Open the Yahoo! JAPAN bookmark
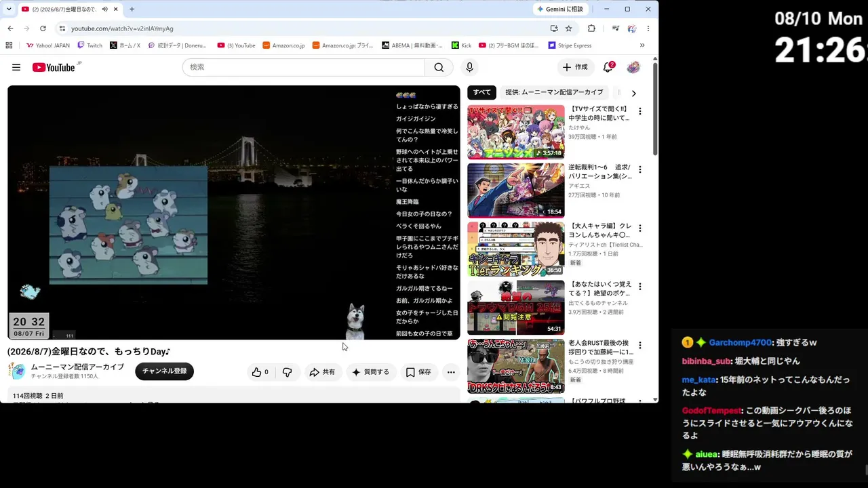This screenshot has width=868, height=488. [x=47, y=45]
